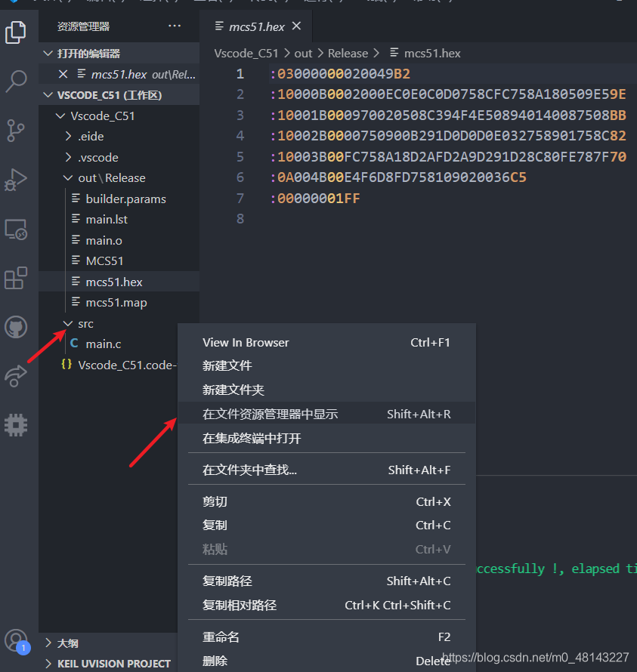Click Release in the breadcrumb path
This screenshot has width=637, height=672.
(x=348, y=53)
